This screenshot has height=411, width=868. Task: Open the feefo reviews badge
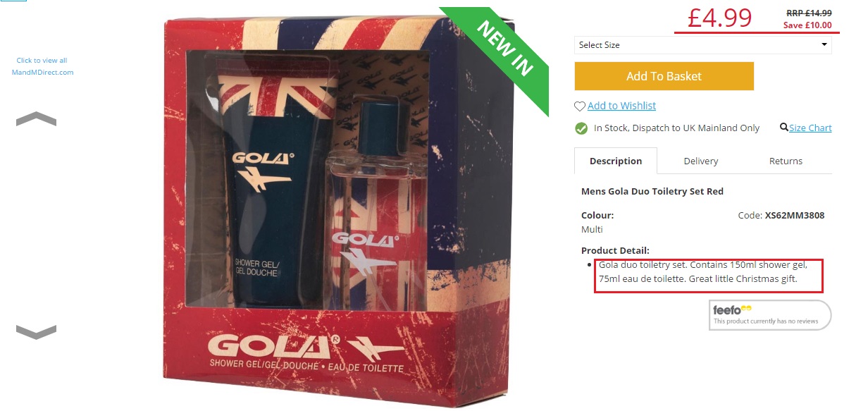point(770,314)
